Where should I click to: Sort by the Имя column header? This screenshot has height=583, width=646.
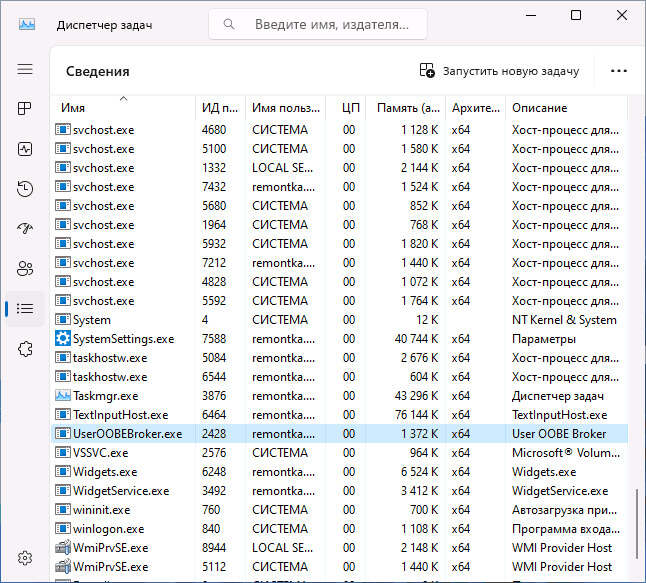pos(122,108)
